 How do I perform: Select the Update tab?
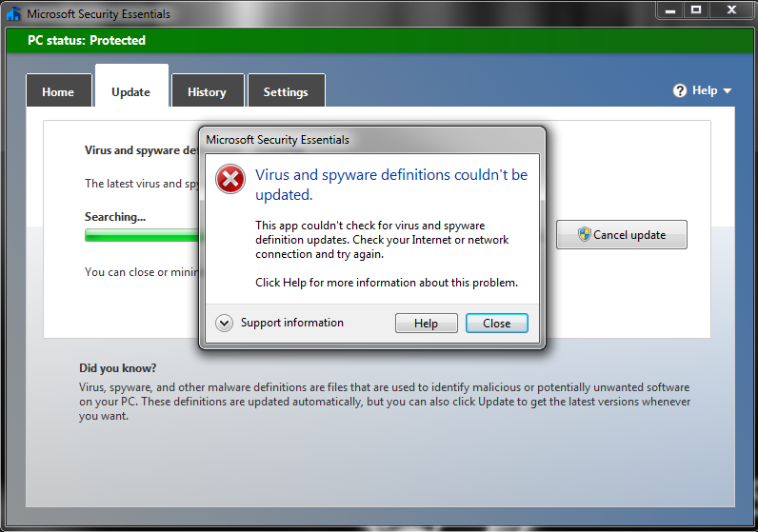(x=131, y=86)
